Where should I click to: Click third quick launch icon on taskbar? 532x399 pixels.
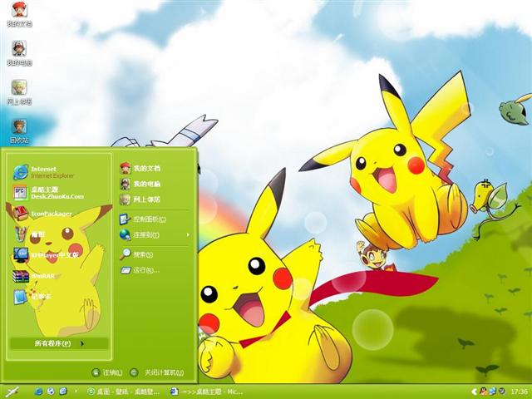63,392
